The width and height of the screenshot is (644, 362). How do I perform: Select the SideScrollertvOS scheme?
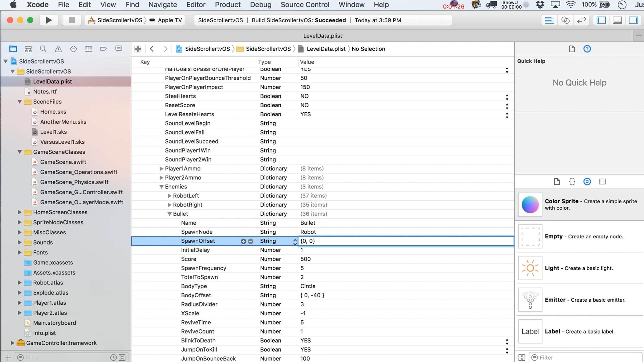[x=115, y=20]
